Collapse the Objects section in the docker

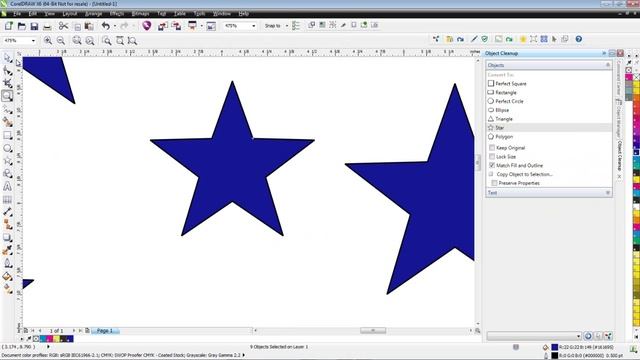[608, 65]
